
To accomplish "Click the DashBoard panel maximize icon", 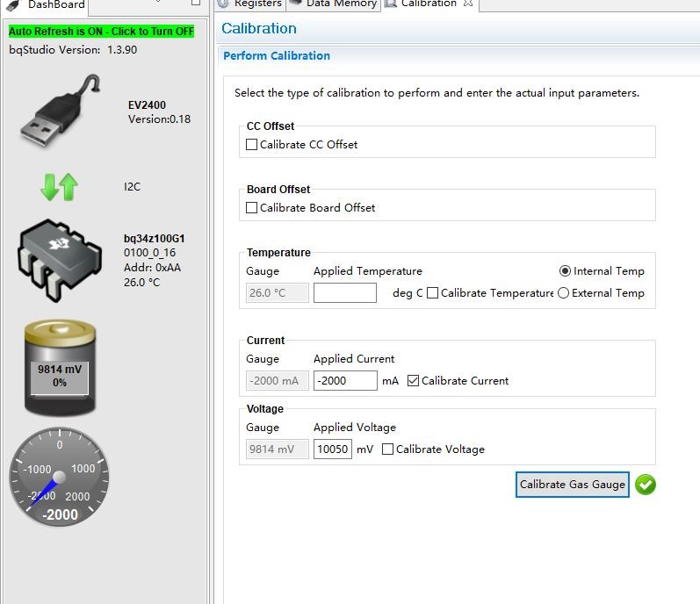I will click(x=196, y=3).
